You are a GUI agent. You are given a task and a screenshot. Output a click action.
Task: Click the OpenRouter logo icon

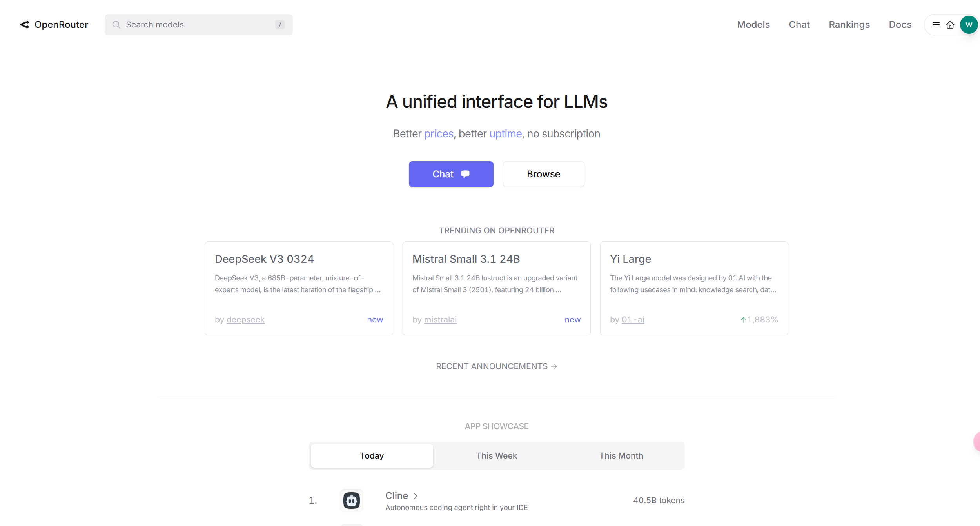[x=25, y=25]
